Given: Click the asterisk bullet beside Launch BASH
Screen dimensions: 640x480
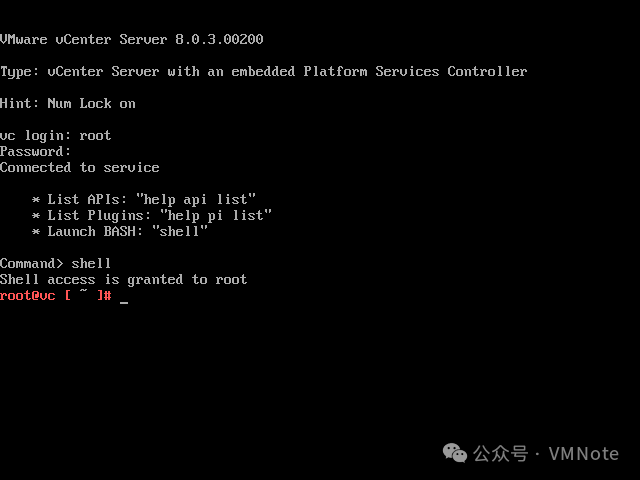Looking at the screenshot, I should [x=36, y=232].
